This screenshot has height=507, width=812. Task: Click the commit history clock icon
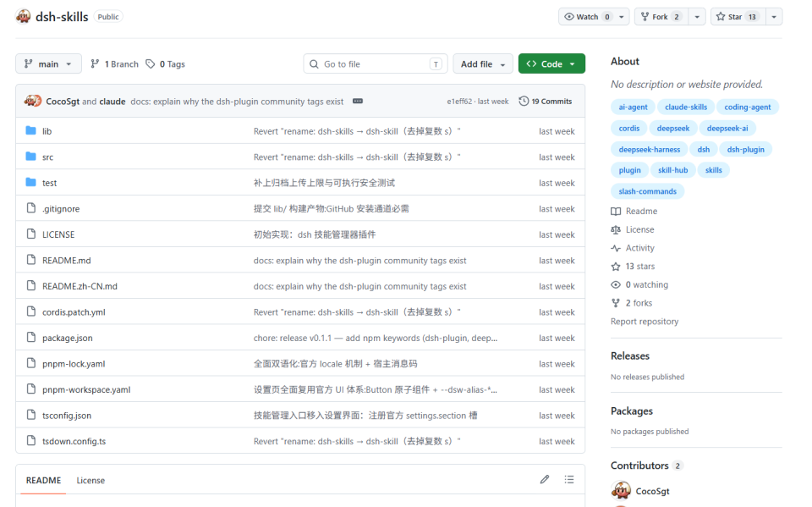524,101
